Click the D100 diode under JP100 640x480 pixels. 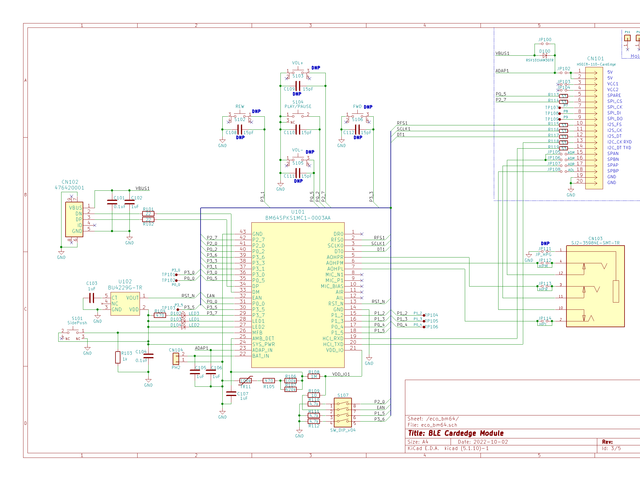pyautogui.click(x=544, y=56)
